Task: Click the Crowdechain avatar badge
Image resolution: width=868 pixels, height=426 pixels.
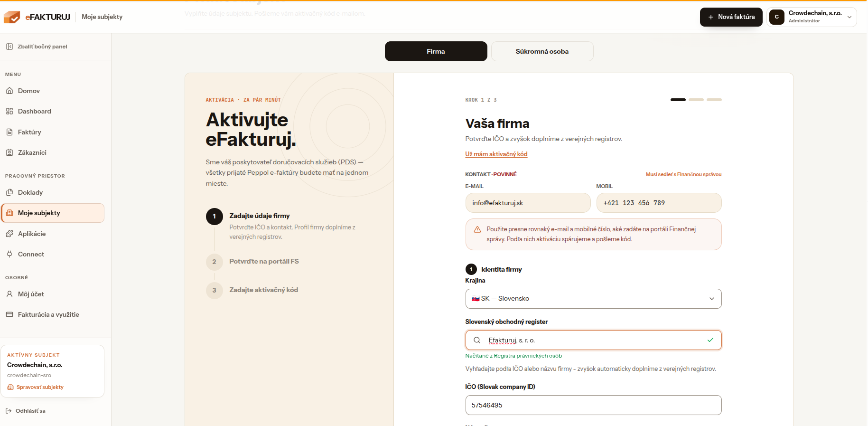Action: click(x=777, y=17)
